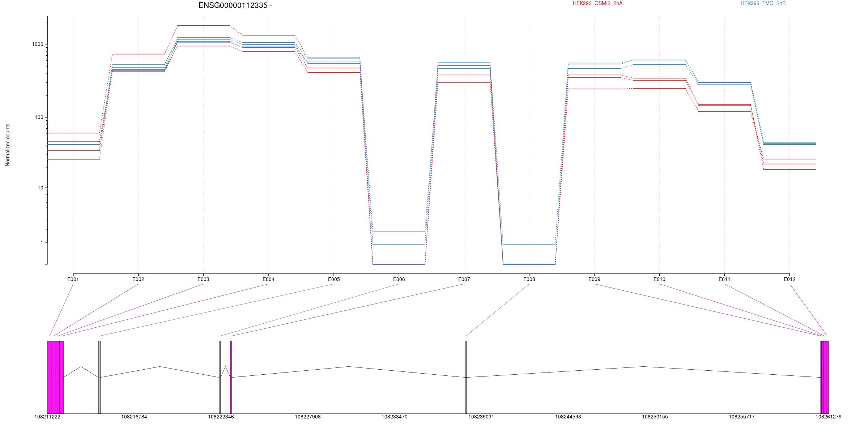Viewport: 868px width, 434px height.
Task: Click the top blue line segment over E010
Action: 659,60
